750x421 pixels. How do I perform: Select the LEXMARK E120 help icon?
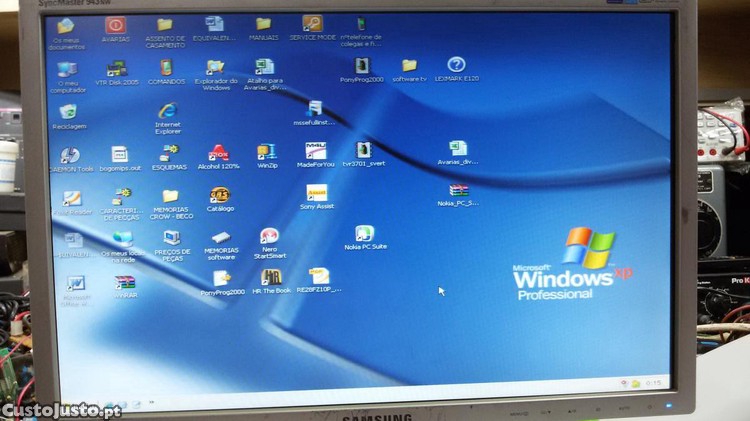point(456,65)
